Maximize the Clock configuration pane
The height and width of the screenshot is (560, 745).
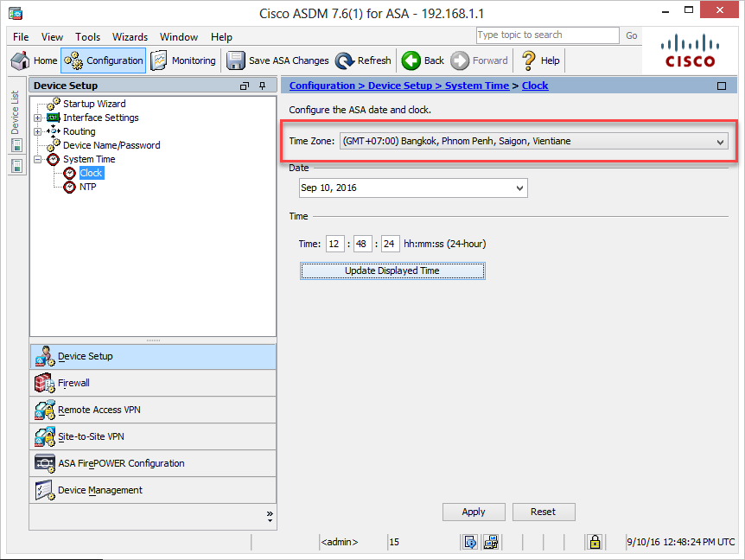(722, 86)
